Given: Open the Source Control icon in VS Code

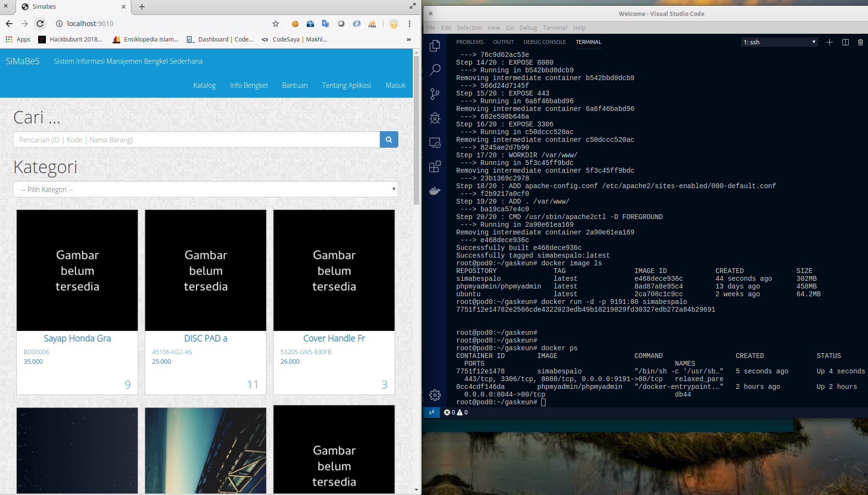Looking at the screenshot, I should point(435,94).
